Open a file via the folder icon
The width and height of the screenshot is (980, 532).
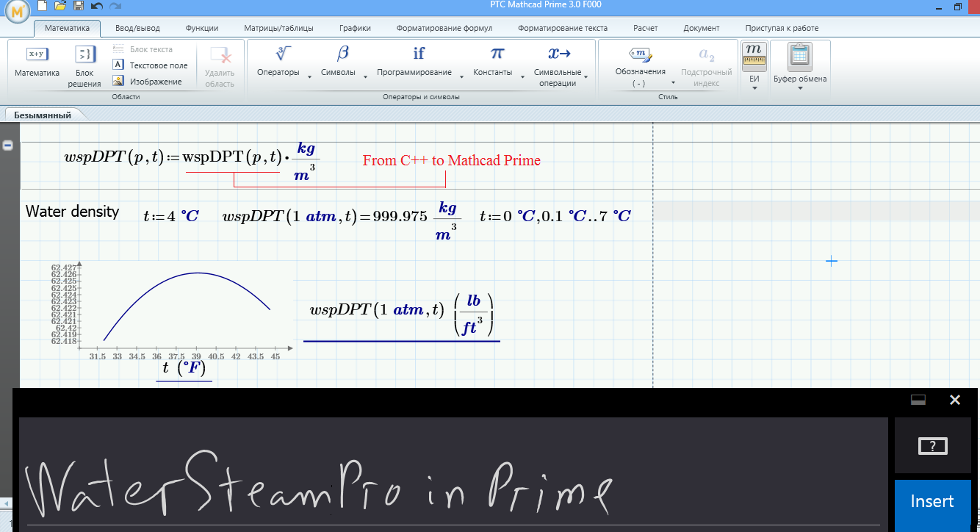[60, 6]
